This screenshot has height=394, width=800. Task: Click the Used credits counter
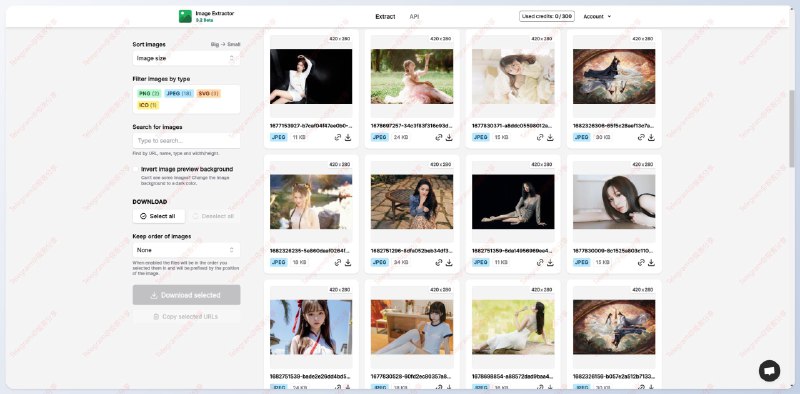[547, 16]
